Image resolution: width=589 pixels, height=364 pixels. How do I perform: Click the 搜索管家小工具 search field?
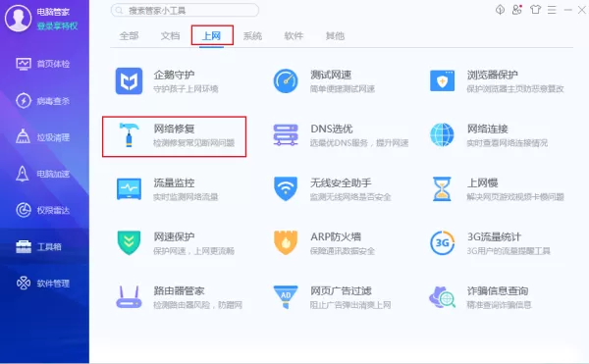click(185, 10)
